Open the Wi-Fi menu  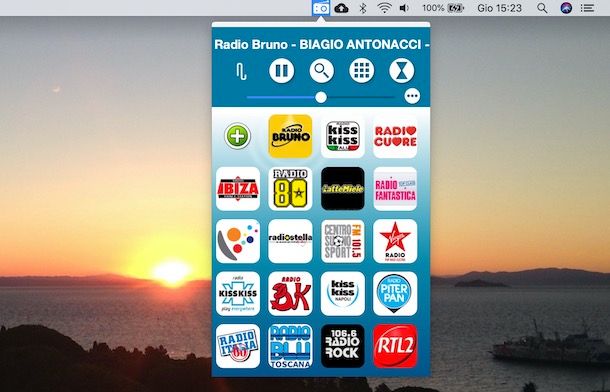pyautogui.click(x=384, y=8)
